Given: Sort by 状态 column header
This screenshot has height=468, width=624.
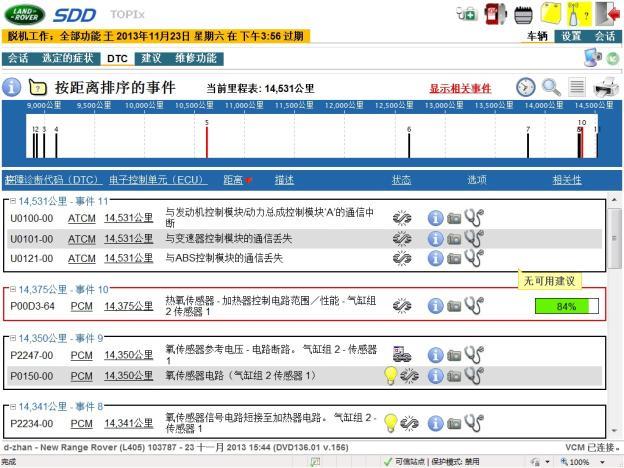Looking at the screenshot, I should [x=402, y=180].
